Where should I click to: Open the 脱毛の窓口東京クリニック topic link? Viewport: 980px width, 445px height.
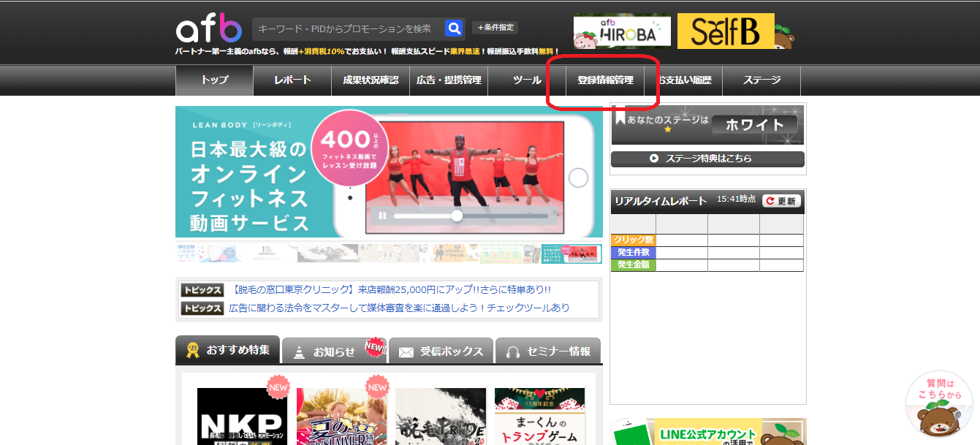(390, 290)
